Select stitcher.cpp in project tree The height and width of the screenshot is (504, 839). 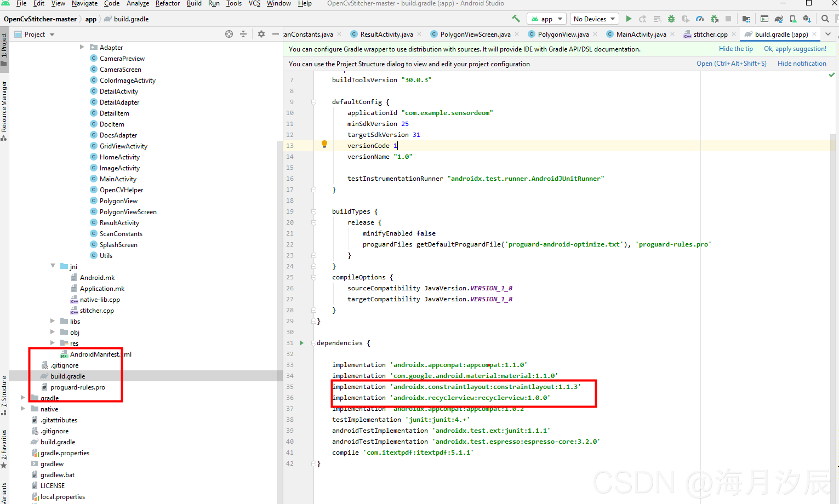(96, 310)
